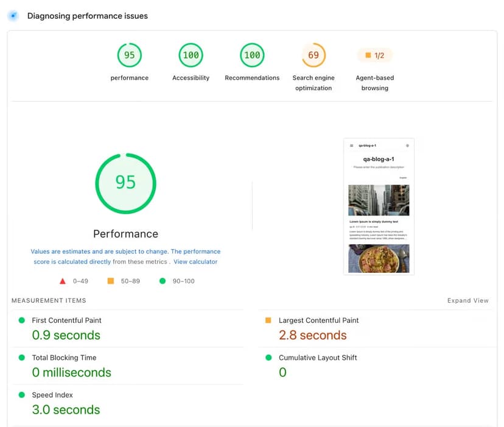The height and width of the screenshot is (427, 504).
Task: Click the 95 performance score gauge at top
Action: (x=129, y=55)
